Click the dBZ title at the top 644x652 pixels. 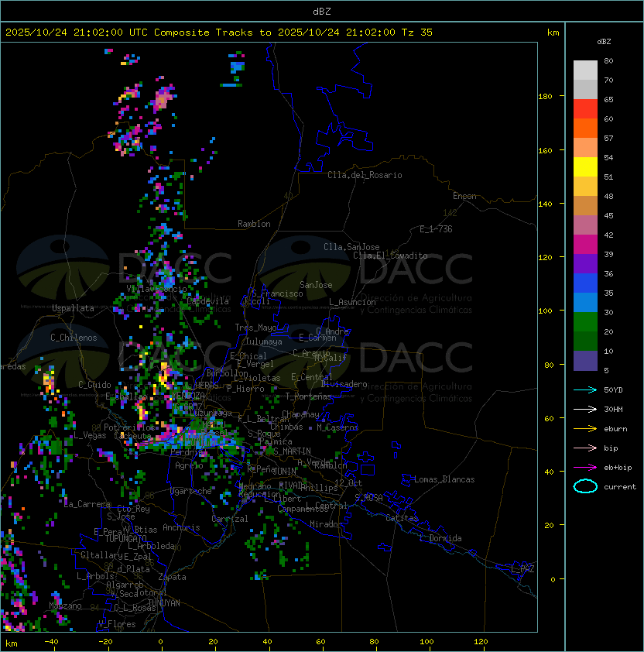[x=322, y=11]
